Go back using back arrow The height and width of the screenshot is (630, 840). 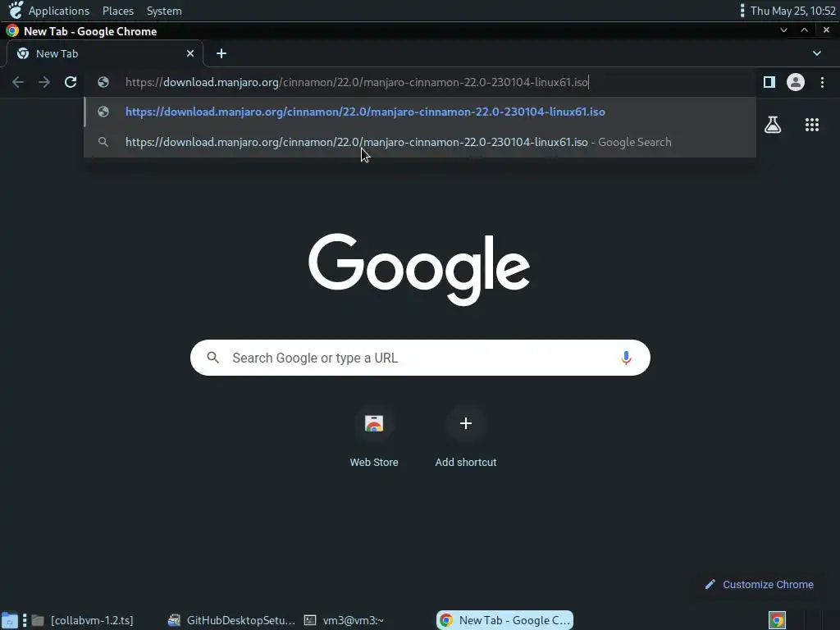click(x=18, y=82)
